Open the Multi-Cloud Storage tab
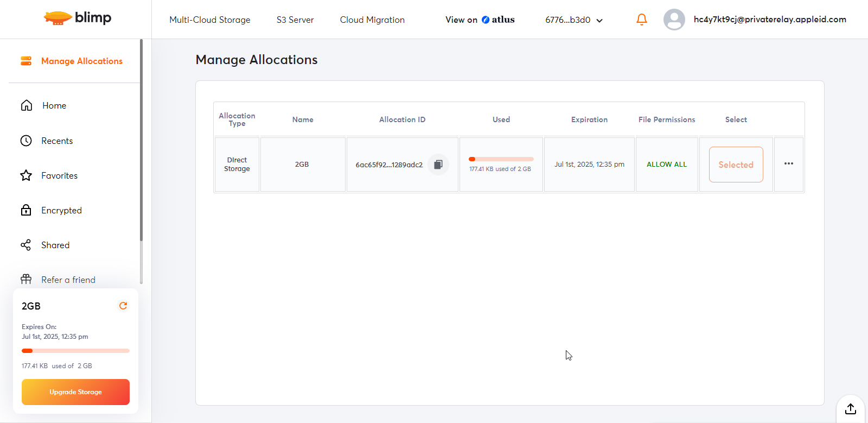The height and width of the screenshot is (423, 868). click(x=209, y=20)
